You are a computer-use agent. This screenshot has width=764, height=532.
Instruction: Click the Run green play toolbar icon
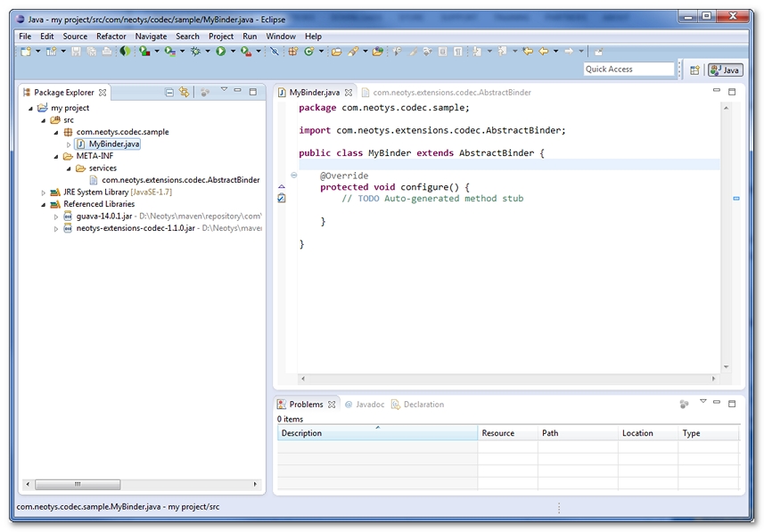220,52
